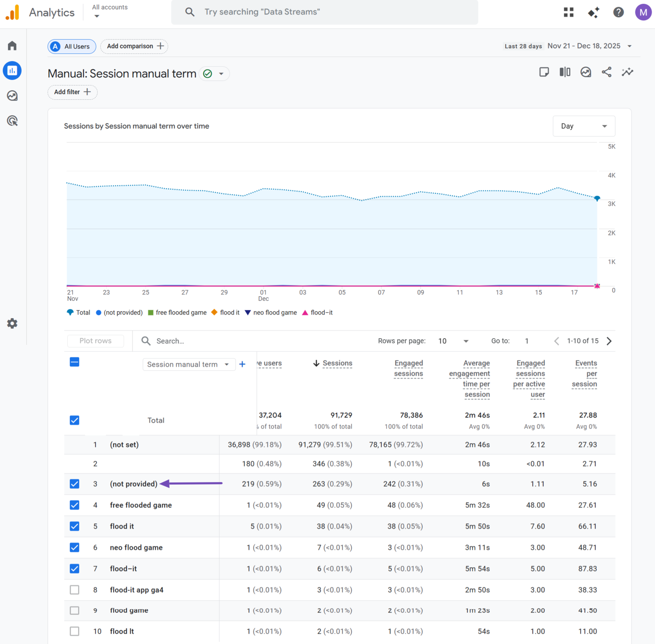Uncheck the flood it row checkbox
The image size is (655, 644).
(74, 526)
